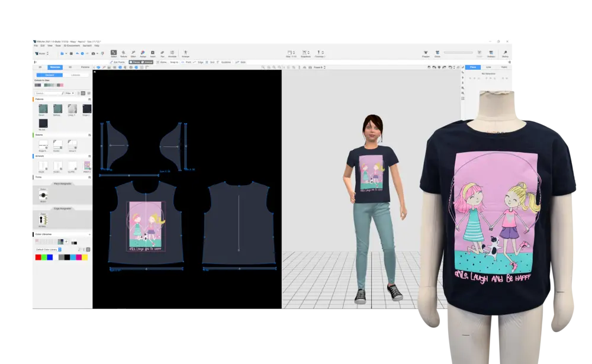592x364 pixels.
Task: Select the Select tool in toolbar
Action: pos(114,53)
